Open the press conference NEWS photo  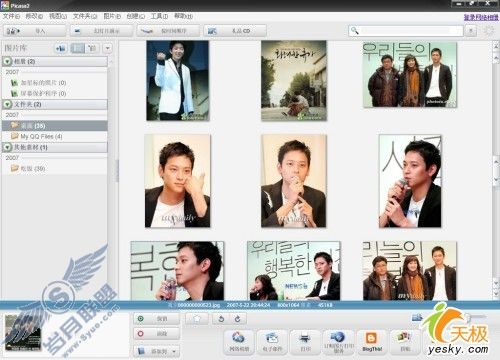point(294,271)
